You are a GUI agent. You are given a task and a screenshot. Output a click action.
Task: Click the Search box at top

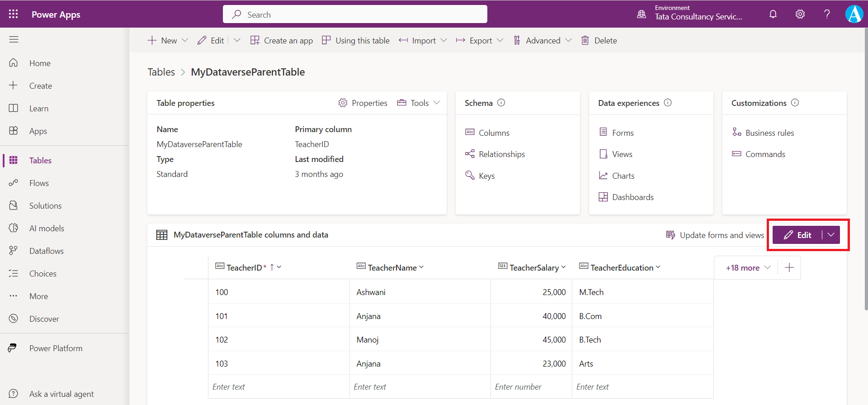(x=355, y=14)
